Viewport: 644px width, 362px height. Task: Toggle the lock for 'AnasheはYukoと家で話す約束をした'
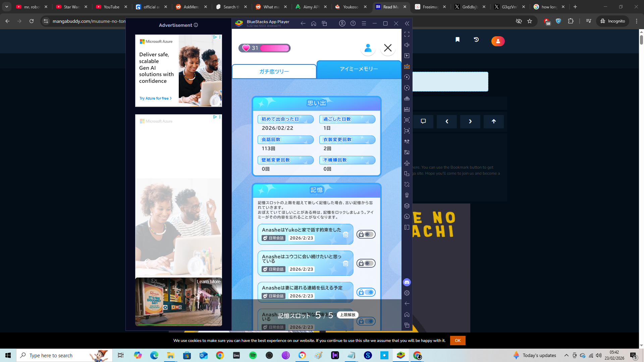click(366, 234)
